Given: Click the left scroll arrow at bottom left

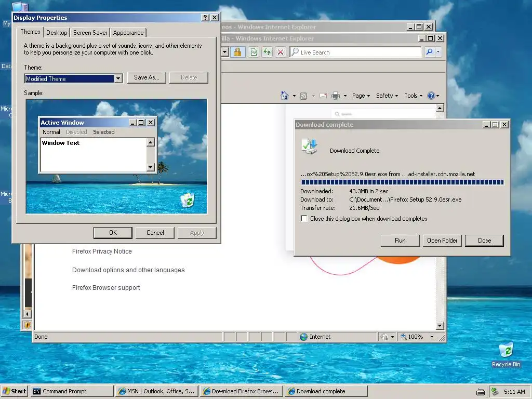Looking at the screenshot, I should [28, 314].
